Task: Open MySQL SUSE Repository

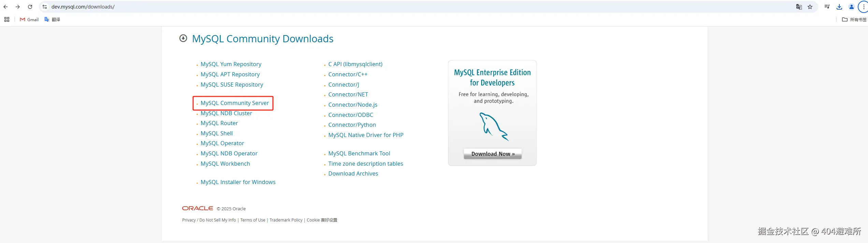Action: (232, 85)
